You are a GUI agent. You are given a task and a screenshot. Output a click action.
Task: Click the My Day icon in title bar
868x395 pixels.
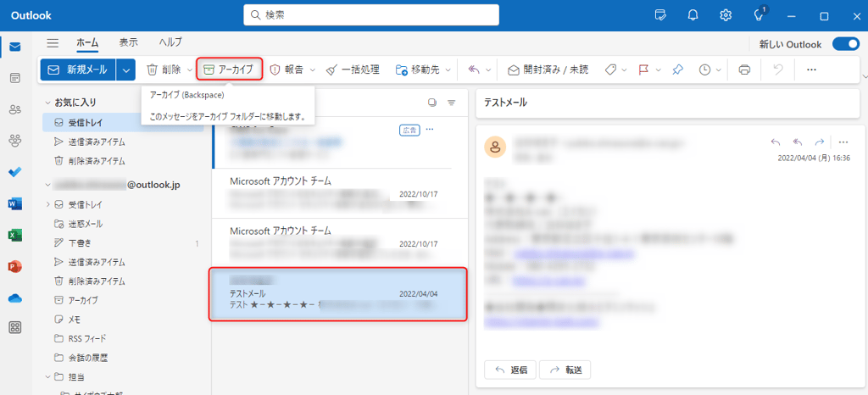[659, 15]
